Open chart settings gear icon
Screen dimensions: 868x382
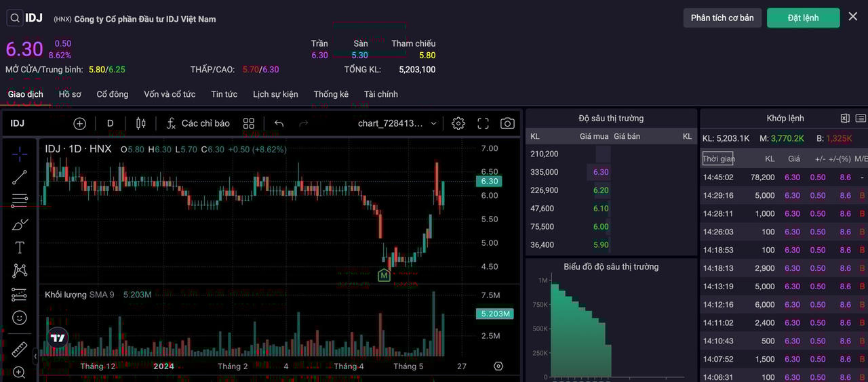[x=458, y=123]
